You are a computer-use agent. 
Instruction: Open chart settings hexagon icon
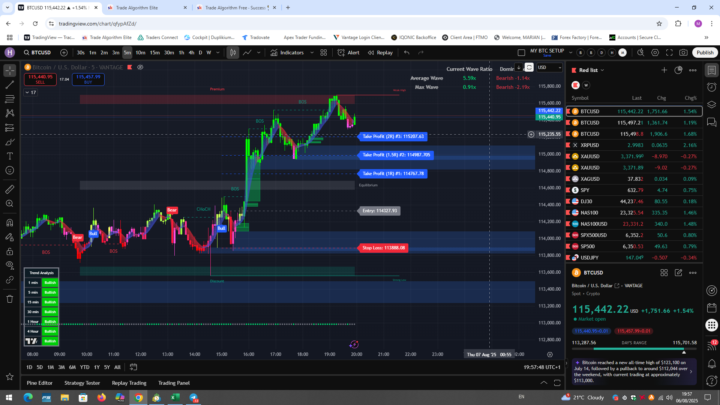655,53
